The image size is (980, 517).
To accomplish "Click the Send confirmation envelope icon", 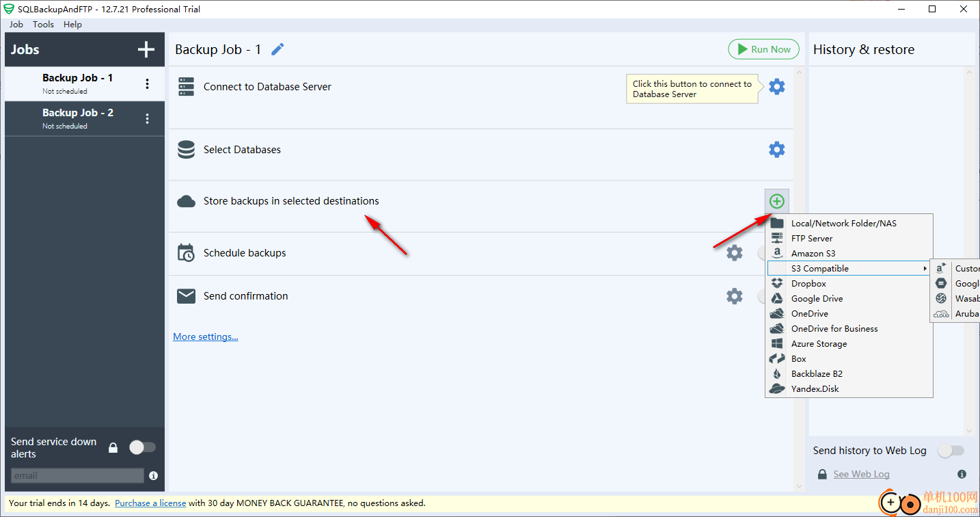I will click(x=186, y=296).
